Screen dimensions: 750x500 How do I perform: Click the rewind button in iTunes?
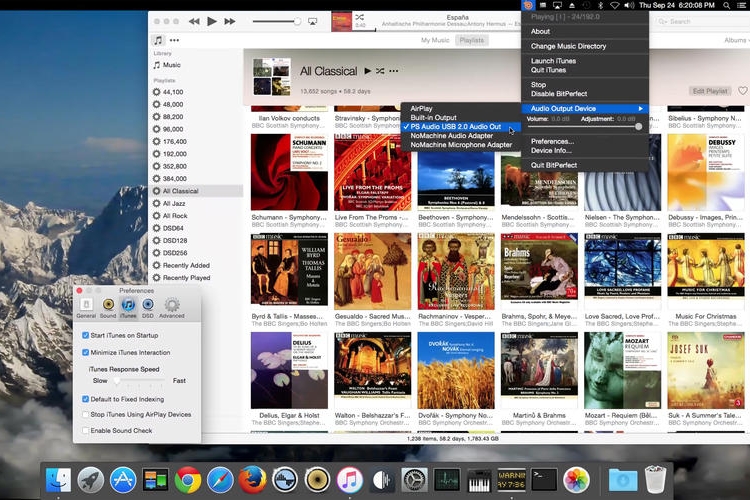coord(194,22)
